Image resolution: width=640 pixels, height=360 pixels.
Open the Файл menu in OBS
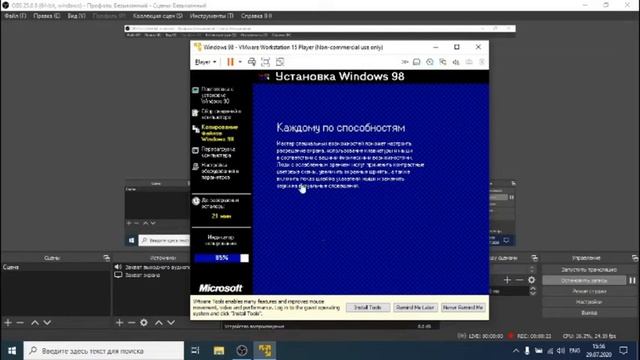(15, 16)
